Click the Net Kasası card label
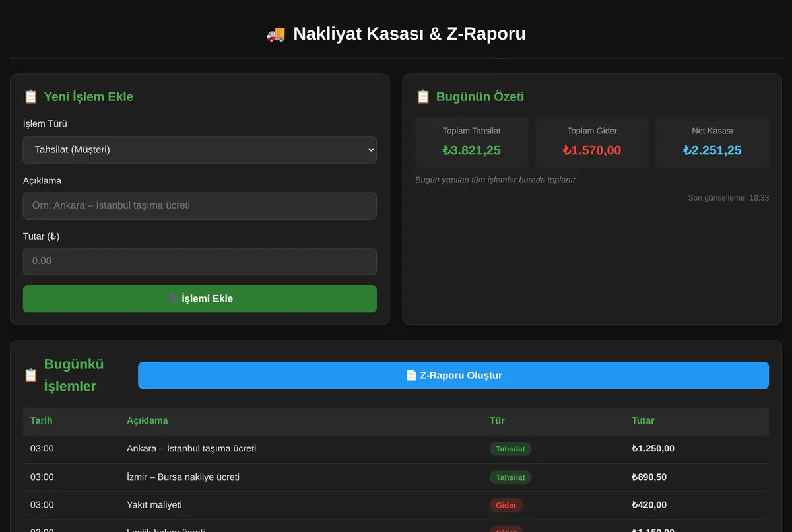 pyautogui.click(x=712, y=131)
